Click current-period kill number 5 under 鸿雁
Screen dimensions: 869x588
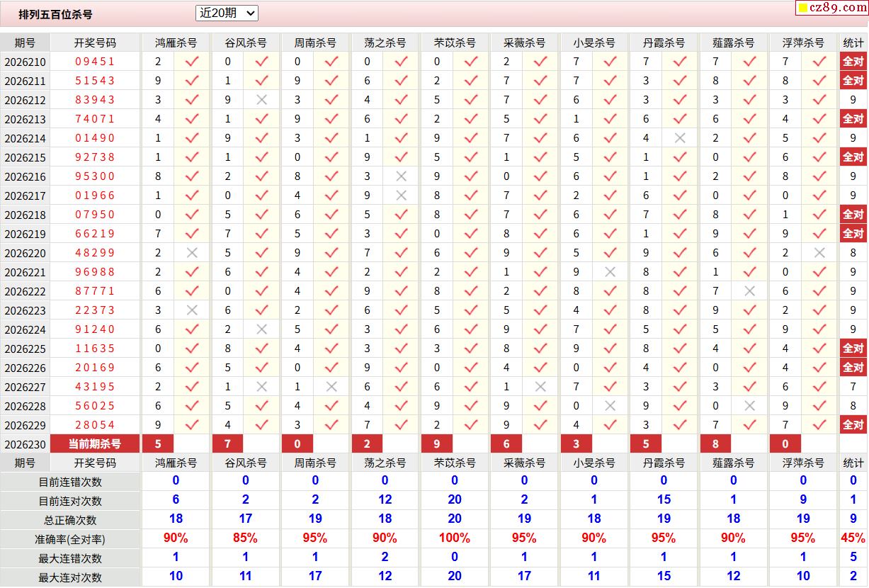pos(158,444)
